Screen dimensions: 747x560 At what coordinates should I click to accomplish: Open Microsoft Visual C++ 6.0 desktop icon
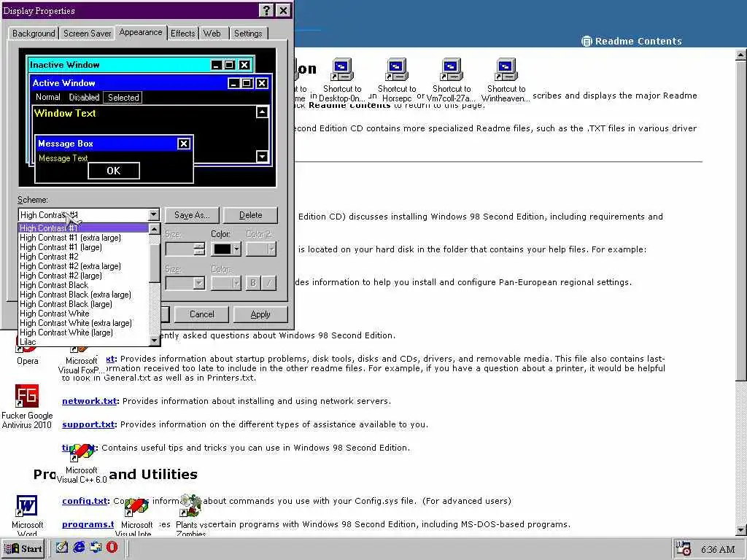82,463
